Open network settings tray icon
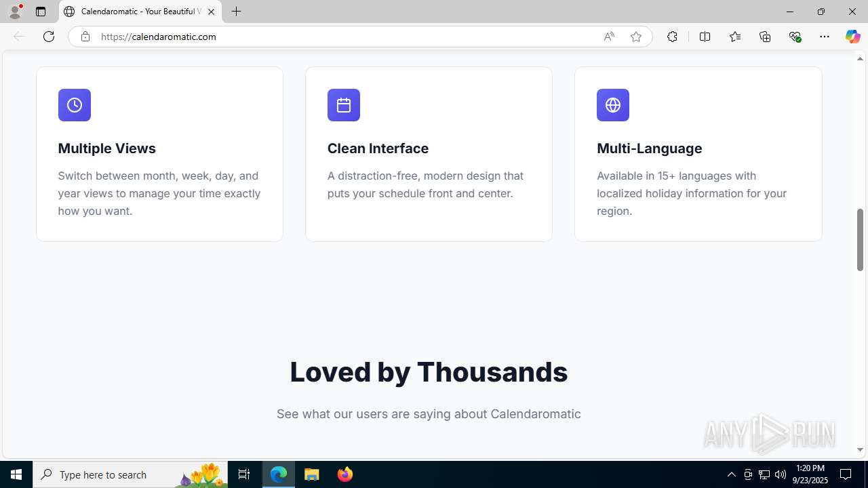 point(764,474)
